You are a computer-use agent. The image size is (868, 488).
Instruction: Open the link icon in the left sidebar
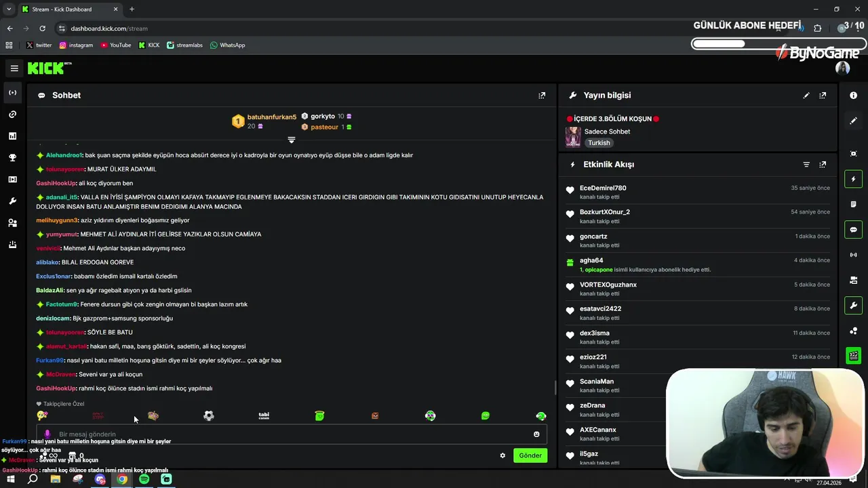pos(12,115)
